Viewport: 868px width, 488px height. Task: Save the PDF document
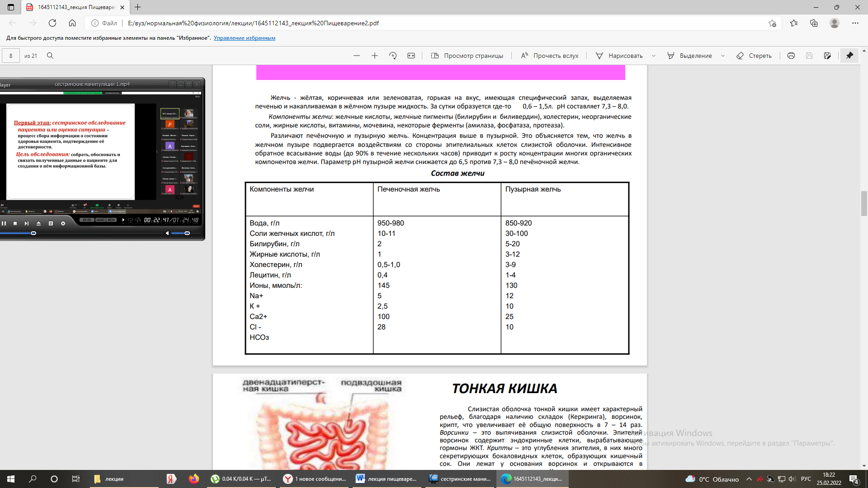[809, 56]
